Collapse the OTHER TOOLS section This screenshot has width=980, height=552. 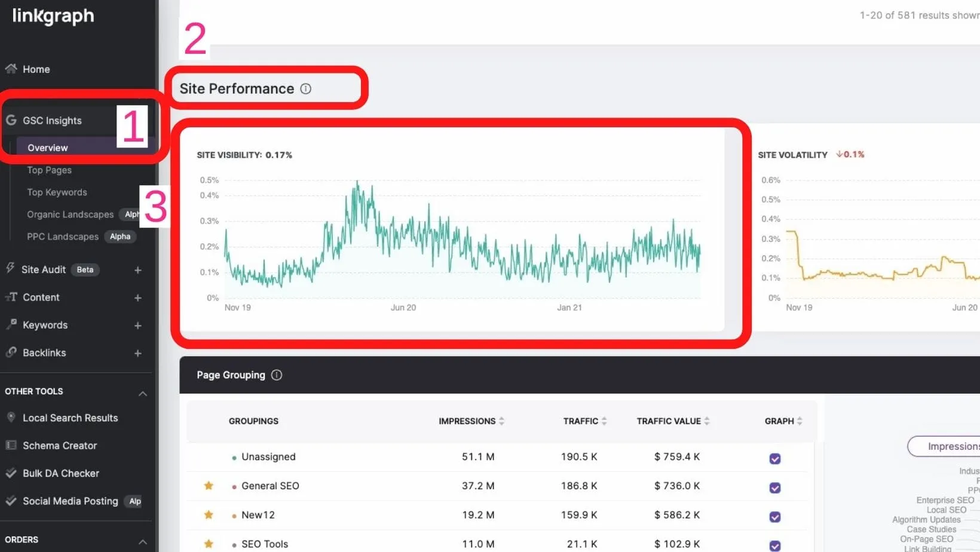[x=142, y=393]
